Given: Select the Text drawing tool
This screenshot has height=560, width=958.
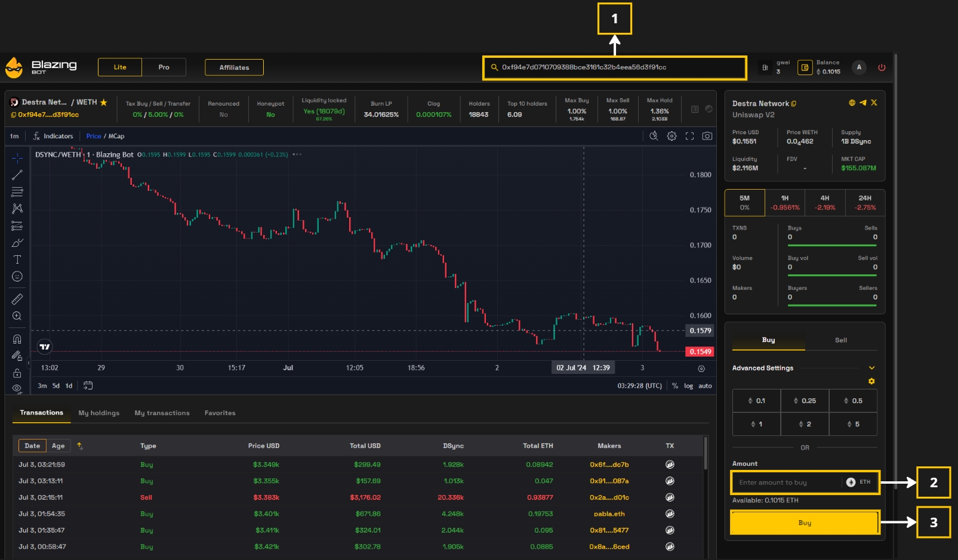Looking at the screenshot, I should click(x=17, y=259).
